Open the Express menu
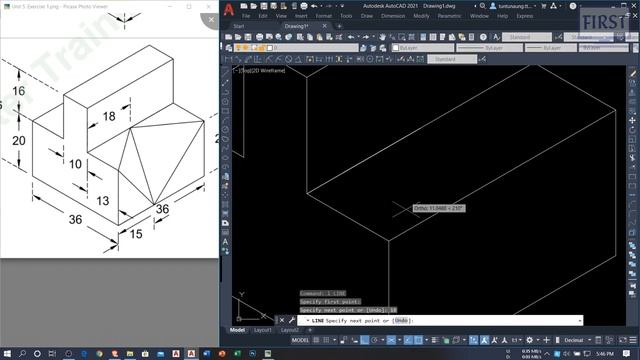 coord(524,16)
